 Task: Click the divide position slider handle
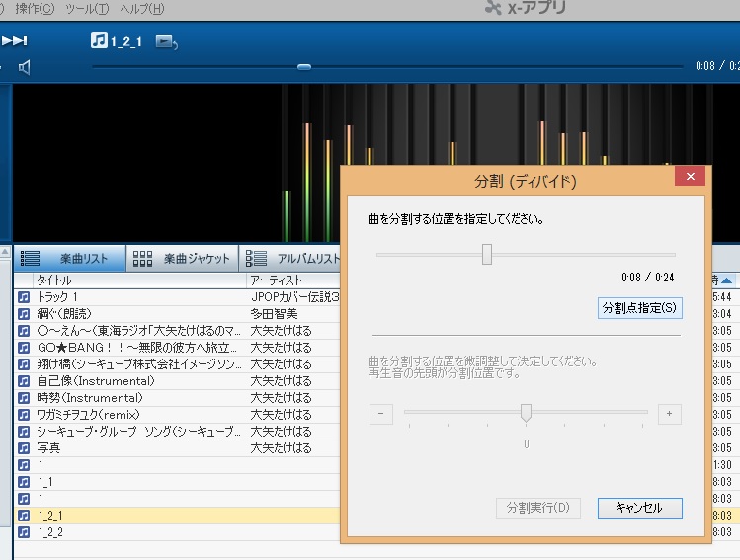point(487,255)
